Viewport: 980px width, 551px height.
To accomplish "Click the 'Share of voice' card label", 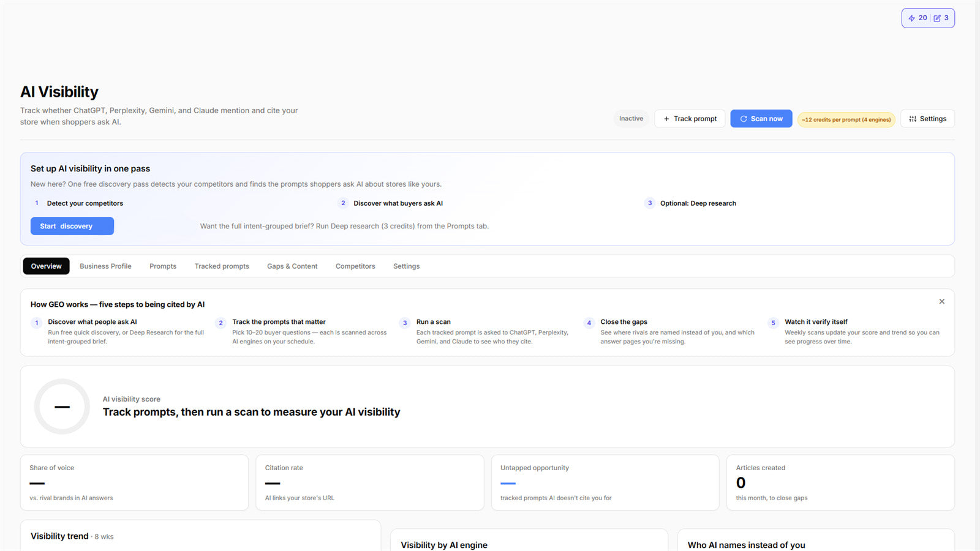I will (52, 468).
